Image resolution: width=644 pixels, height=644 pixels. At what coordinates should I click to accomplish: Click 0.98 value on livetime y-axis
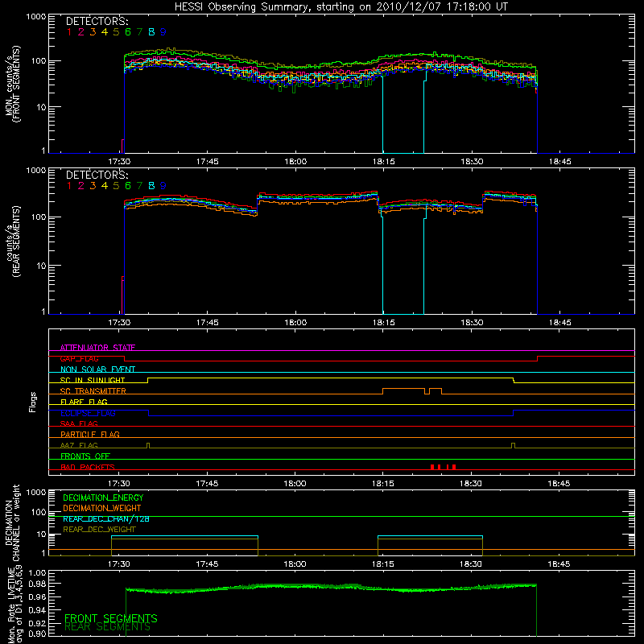coord(37,584)
